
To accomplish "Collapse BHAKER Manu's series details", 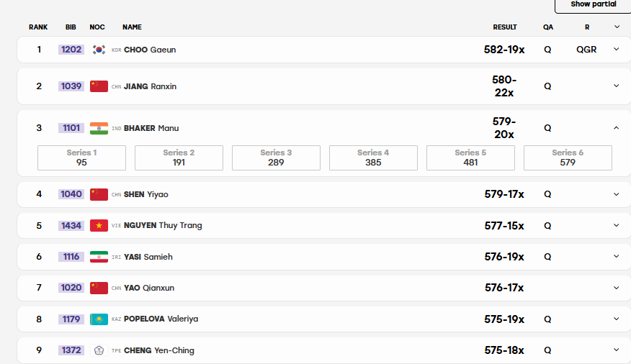I will coord(616,128).
